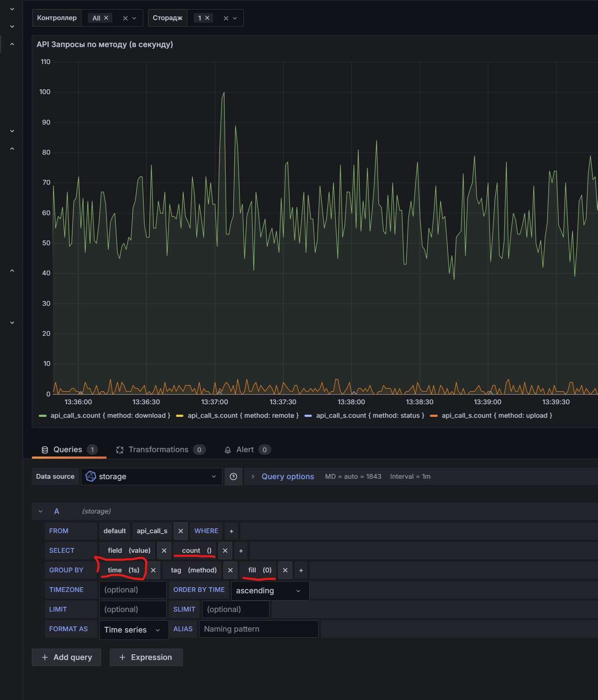598x700 pixels.
Task: Switch to the Transformations tab
Action: [159, 450]
